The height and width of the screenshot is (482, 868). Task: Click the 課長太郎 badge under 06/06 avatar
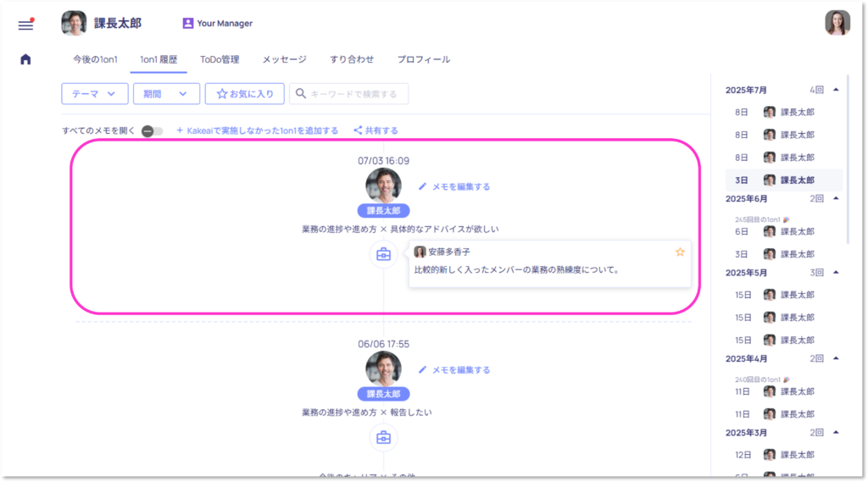click(384, 394)
